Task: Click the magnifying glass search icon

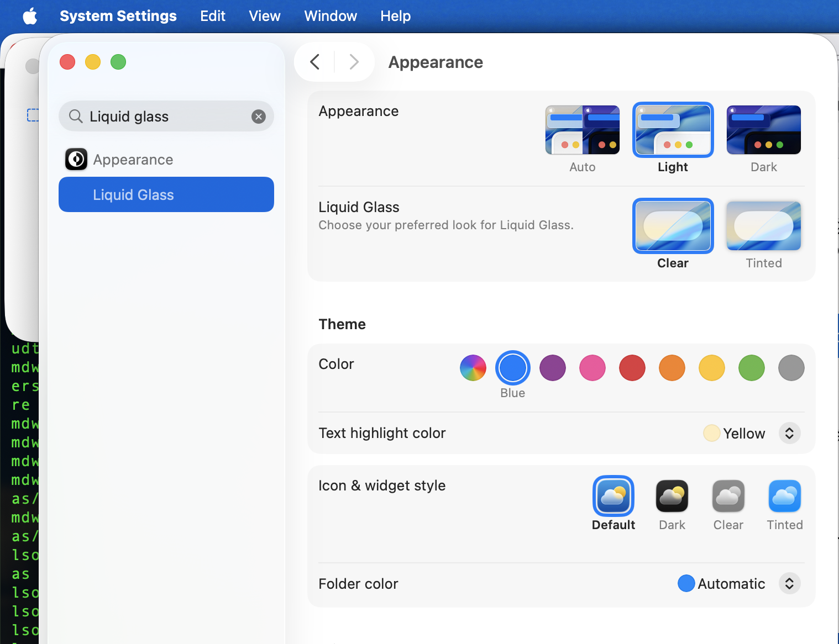Action: pyautogui.click(x=76, y=117)
